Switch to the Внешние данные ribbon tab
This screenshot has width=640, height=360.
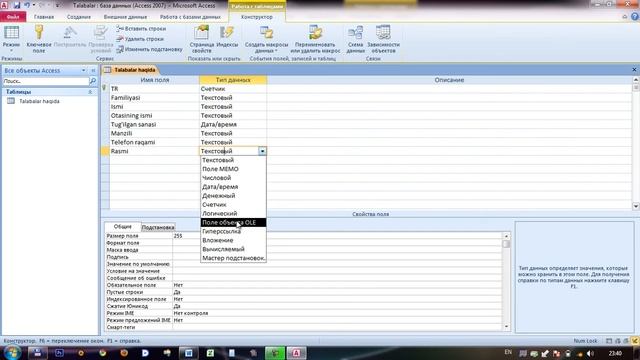click(x=125, y=17)
